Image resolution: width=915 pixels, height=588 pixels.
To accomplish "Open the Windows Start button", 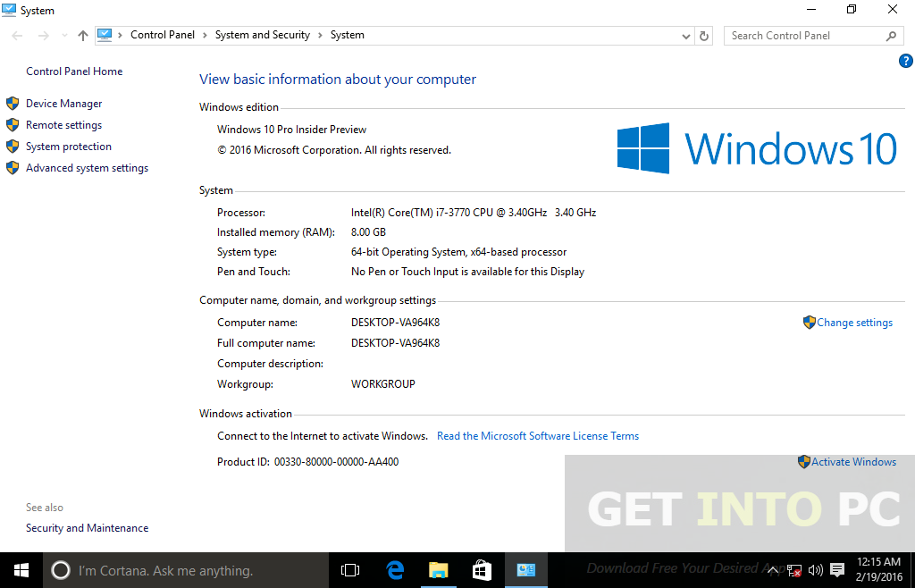I will [x=21, y=570].
